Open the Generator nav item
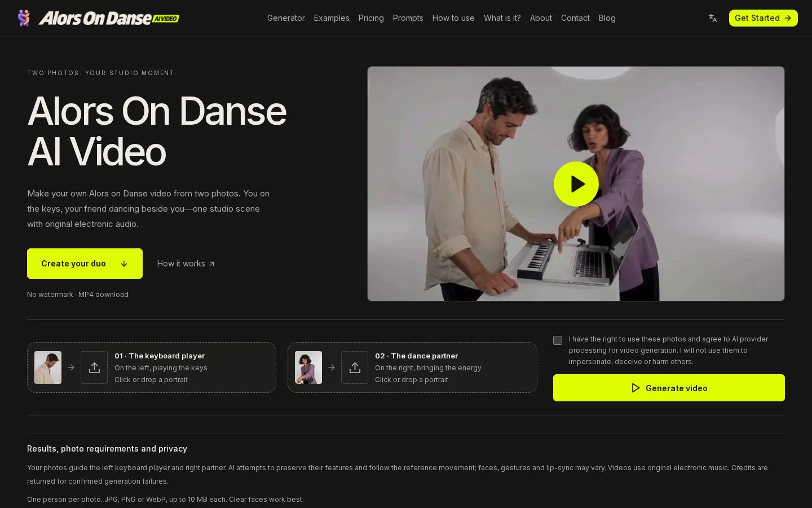 286,18
